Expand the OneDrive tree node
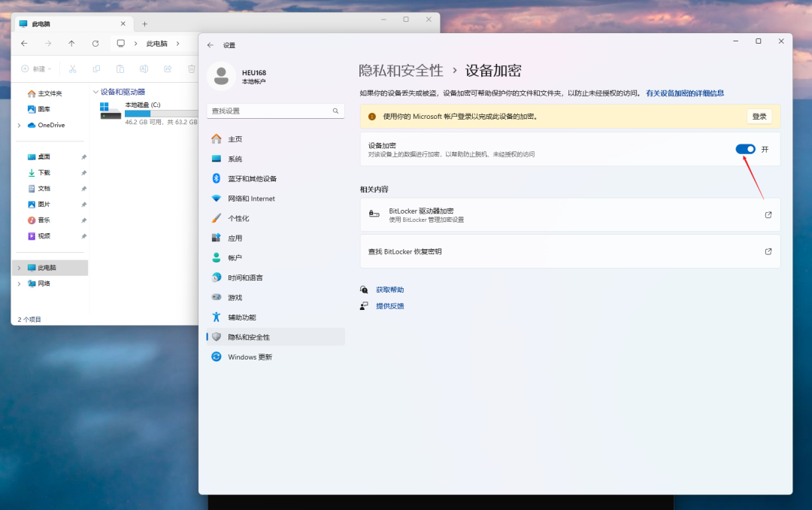The width and height of the screenshot is (812, 510). pyautogui.click(x=19, y=125)
